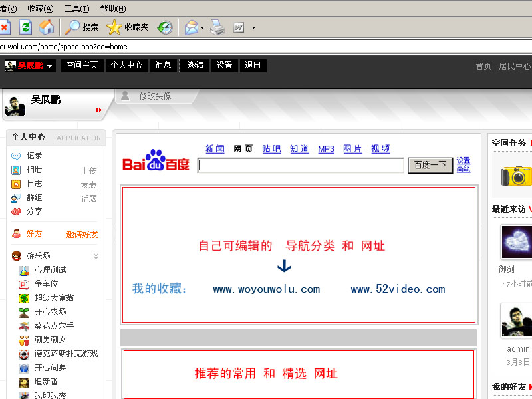Open 群组 with the group icon

[x=16, y=198]
